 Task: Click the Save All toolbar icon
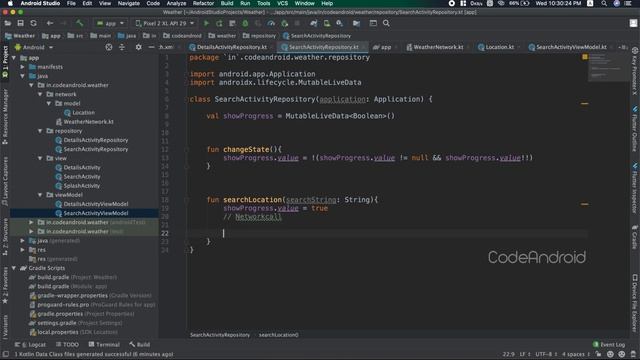tap(20, 23)
